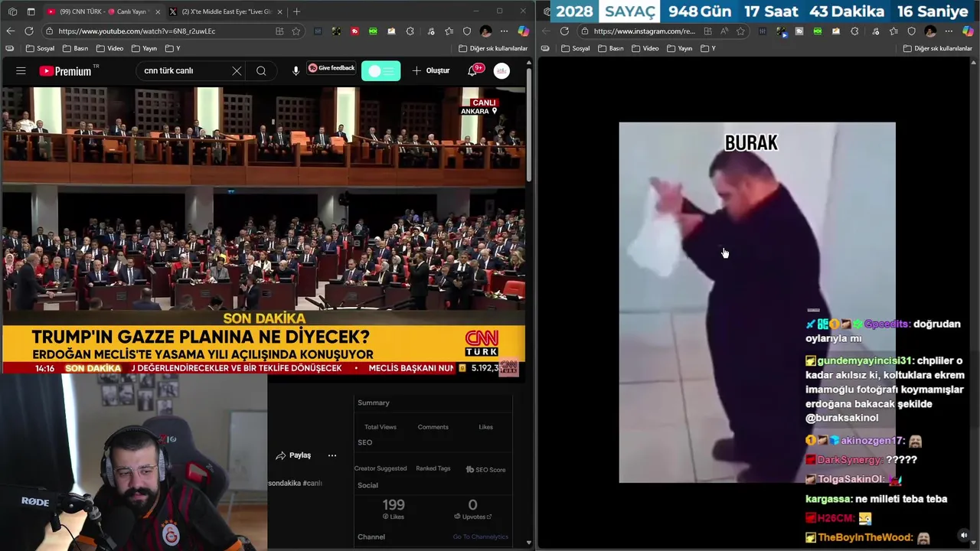Open Sosyal bookmarks folder in right browser
980x551 pixels.
[x=576, y=48]
